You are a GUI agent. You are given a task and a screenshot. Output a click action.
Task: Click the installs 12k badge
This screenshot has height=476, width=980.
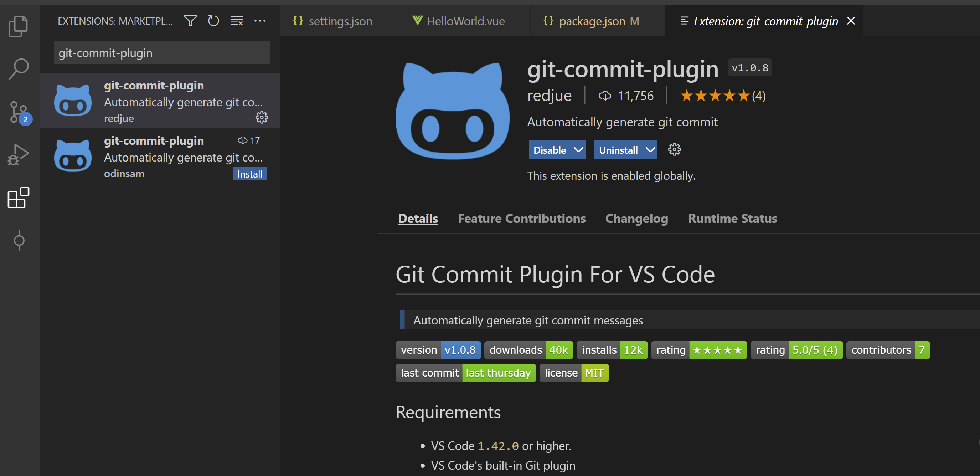click(612, 350)
